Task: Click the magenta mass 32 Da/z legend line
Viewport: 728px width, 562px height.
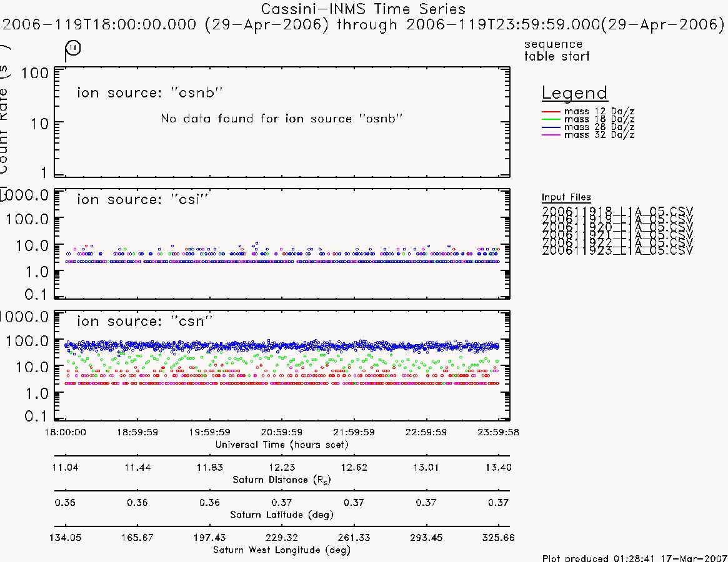Action: coord(551,135)
